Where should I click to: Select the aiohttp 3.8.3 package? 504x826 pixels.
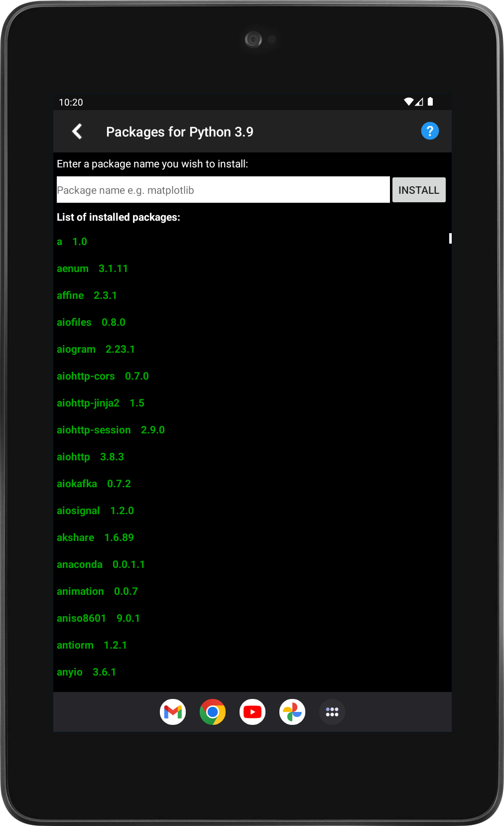pyautogui.click(x=90, y=457)
